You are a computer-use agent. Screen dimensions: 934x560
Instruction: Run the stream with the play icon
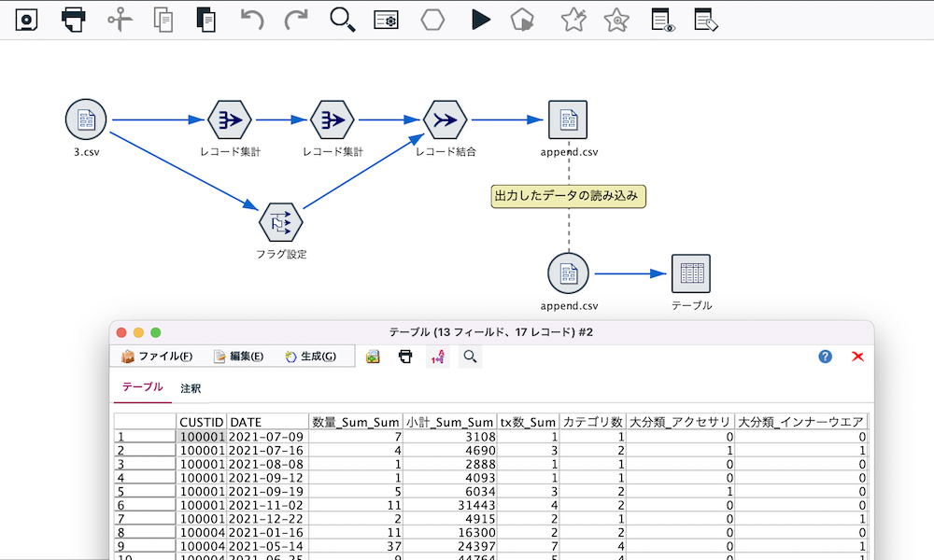tap(480, 19)
